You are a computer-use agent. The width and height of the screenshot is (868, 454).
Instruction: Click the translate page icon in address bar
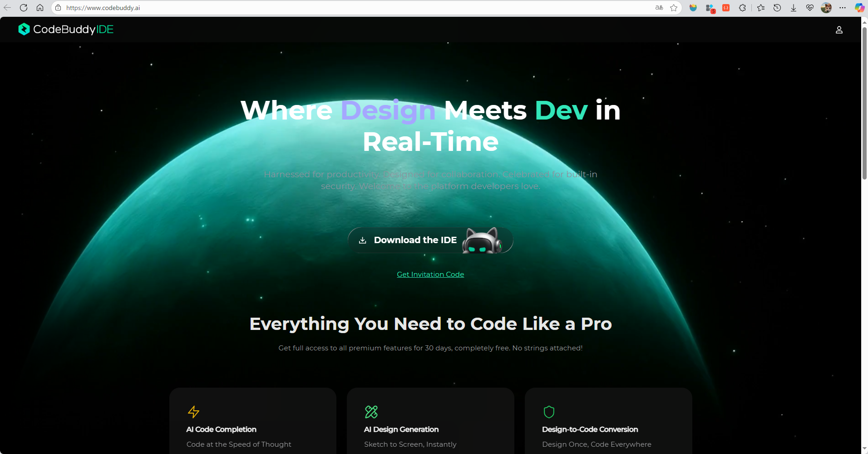tap(659, 8)
